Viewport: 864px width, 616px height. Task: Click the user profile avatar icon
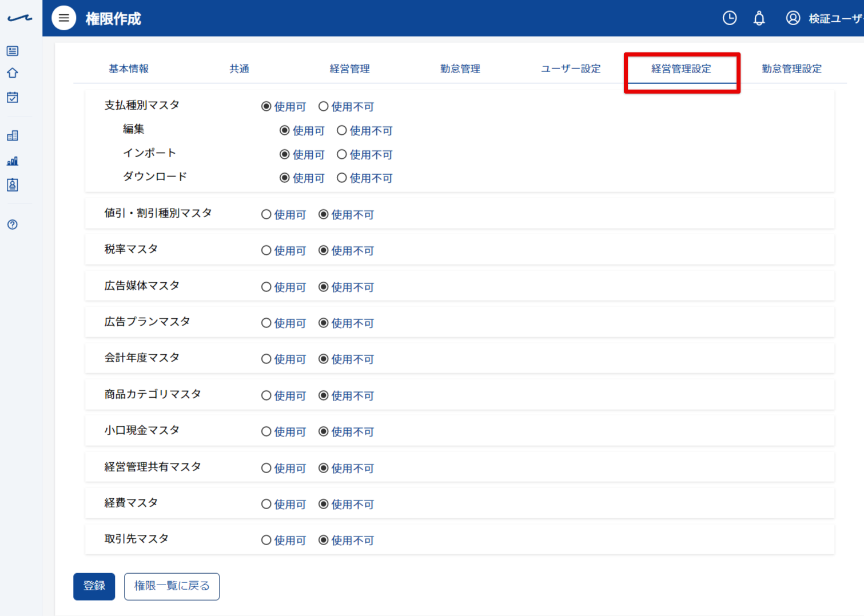pyautogui.click(x=793, y=18)
